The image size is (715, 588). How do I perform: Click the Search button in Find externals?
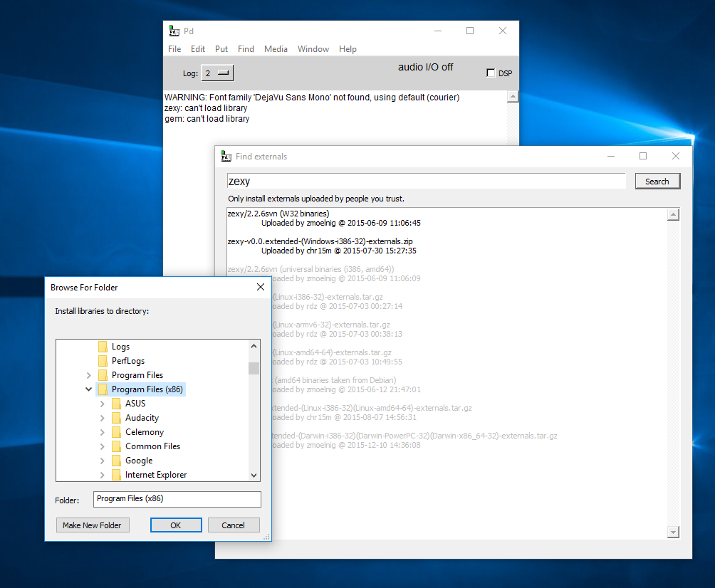pos(657,181)
